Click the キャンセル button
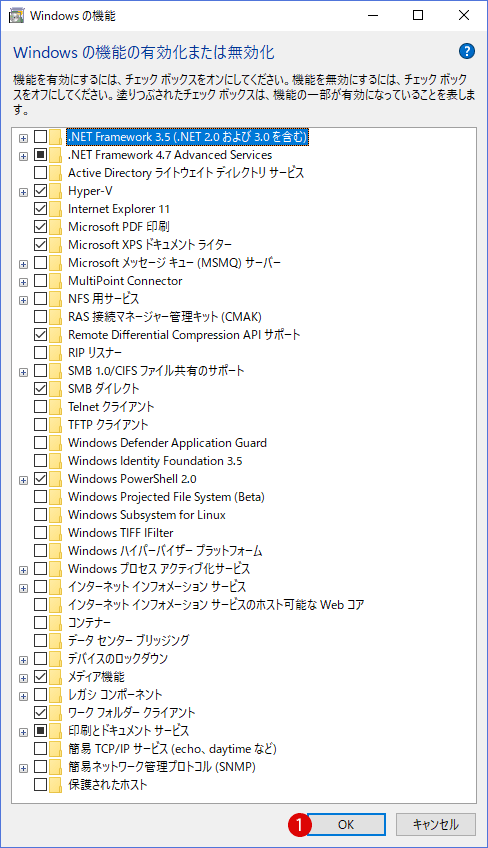 pos(436,824)
